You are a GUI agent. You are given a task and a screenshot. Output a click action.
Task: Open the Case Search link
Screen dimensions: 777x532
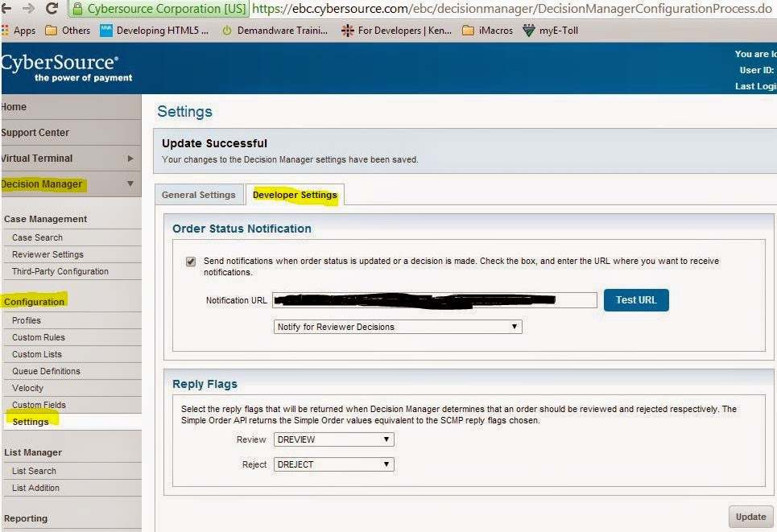pyautogui.click(x=37, y=237)
